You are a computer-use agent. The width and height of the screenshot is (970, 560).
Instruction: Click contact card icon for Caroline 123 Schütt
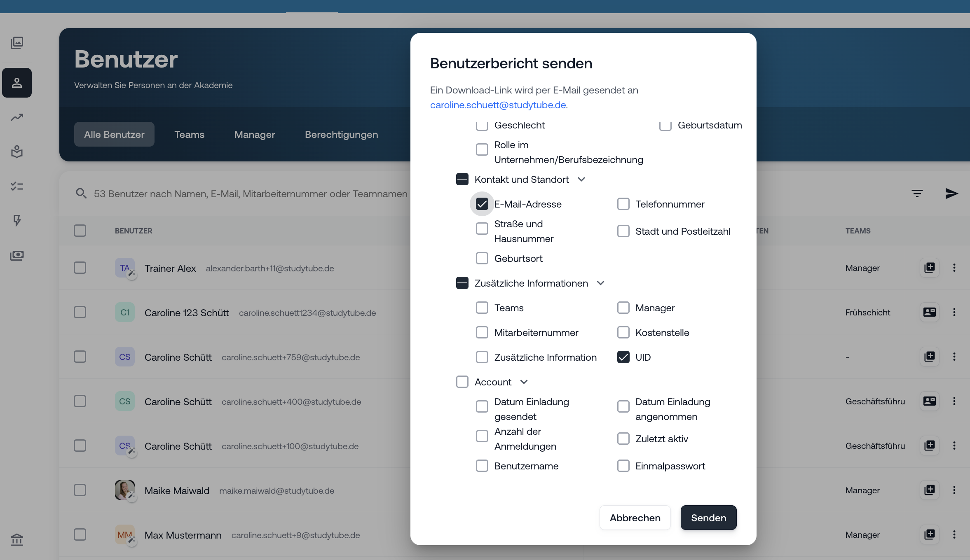click(930, 312)
